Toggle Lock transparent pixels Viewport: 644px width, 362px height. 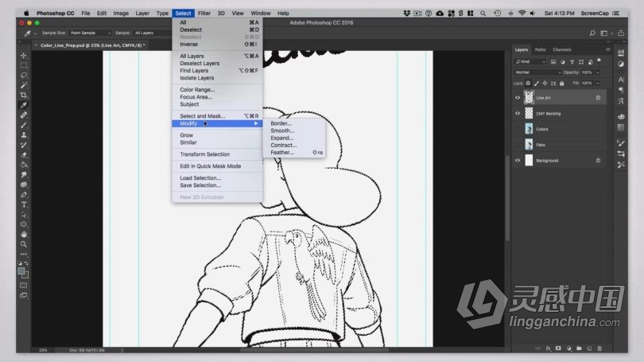click(x=528, y=84)
